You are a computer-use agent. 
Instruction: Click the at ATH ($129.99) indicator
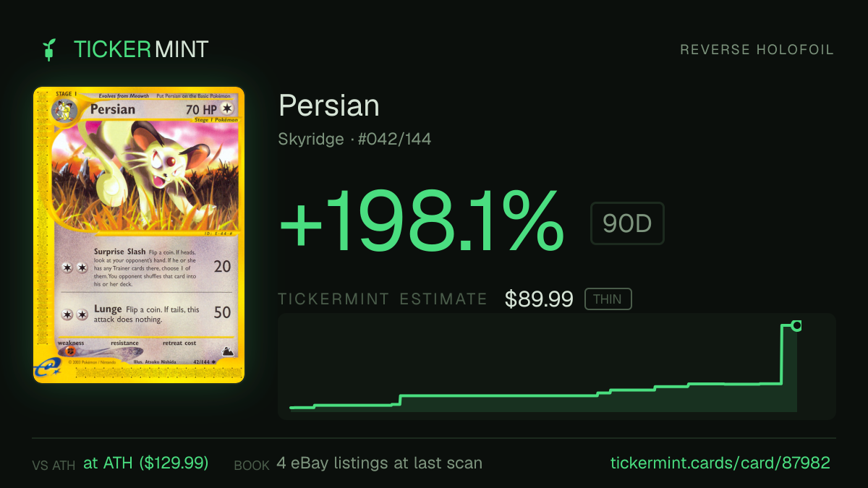[x=146, y=463]
